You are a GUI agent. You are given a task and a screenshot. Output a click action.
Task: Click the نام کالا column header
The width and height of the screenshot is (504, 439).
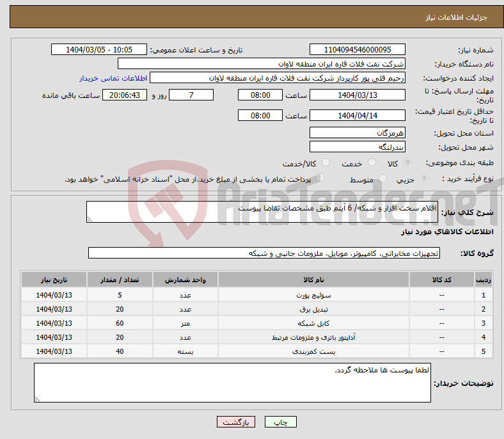pyautogui.click(x=313, y=280)
